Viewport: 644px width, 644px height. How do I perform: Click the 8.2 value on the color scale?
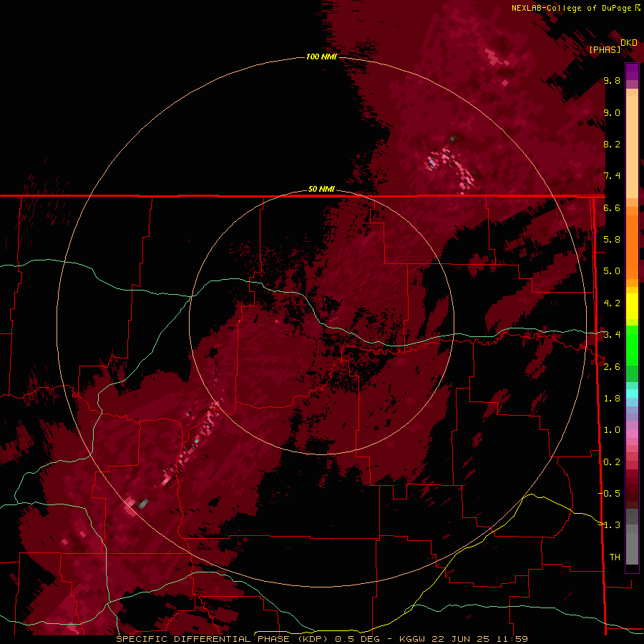coord(612,144)
